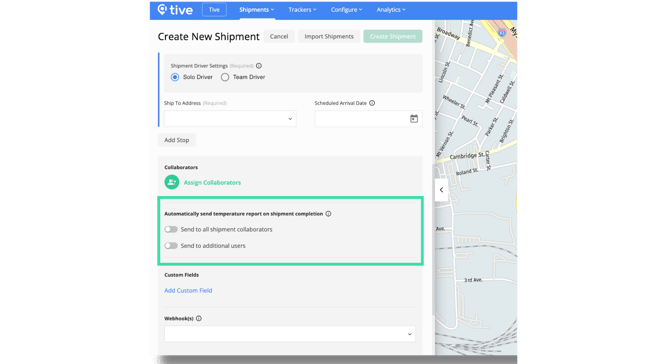
Task: Open the Analytics menu
Action: (391, 9)
